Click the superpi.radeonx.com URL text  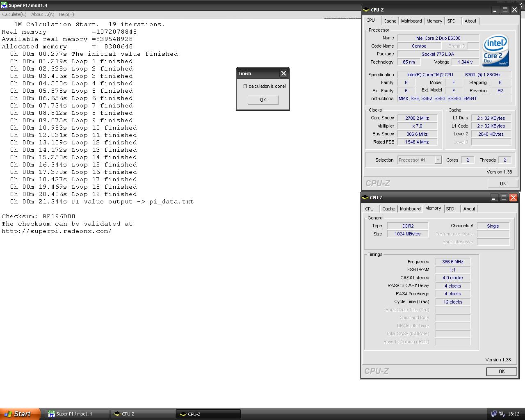click(57, 231)
